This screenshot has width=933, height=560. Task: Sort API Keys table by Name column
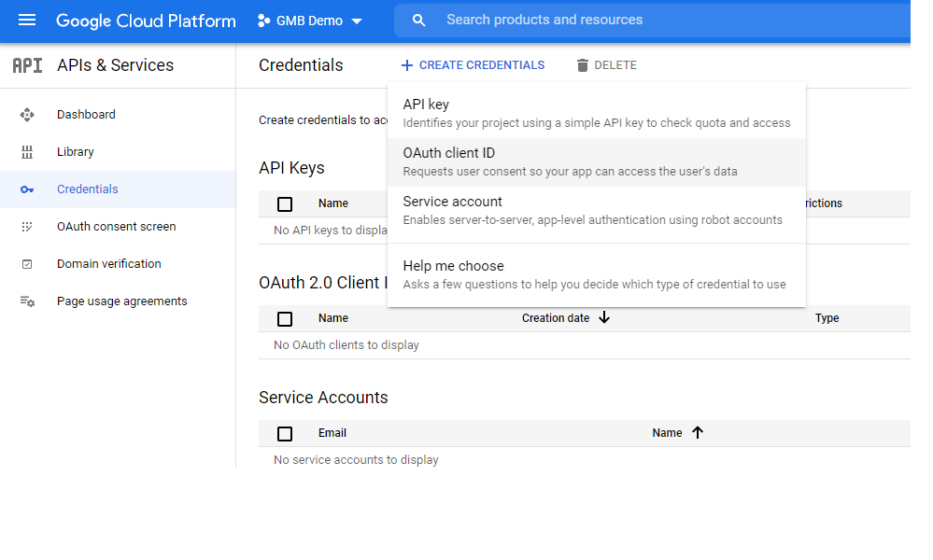click(333, 203)
